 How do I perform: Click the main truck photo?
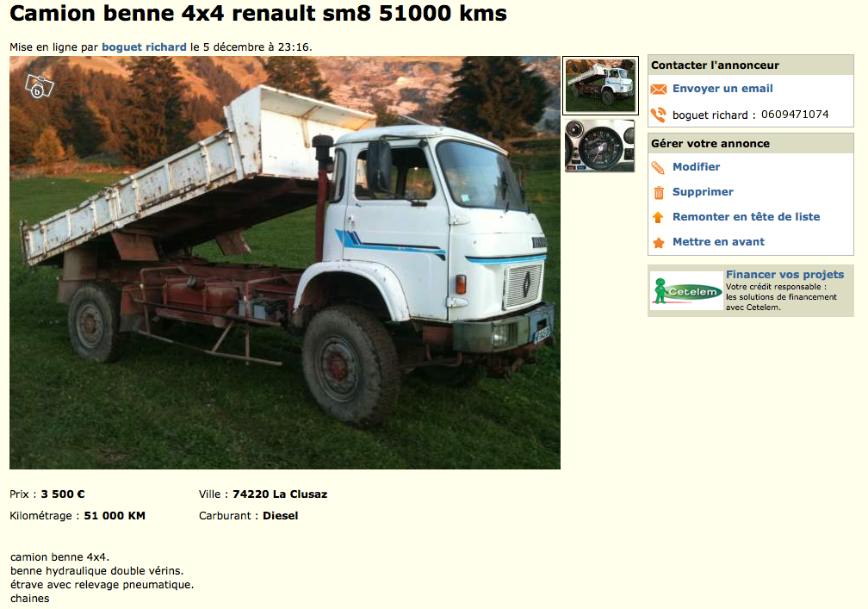point(284,263)
